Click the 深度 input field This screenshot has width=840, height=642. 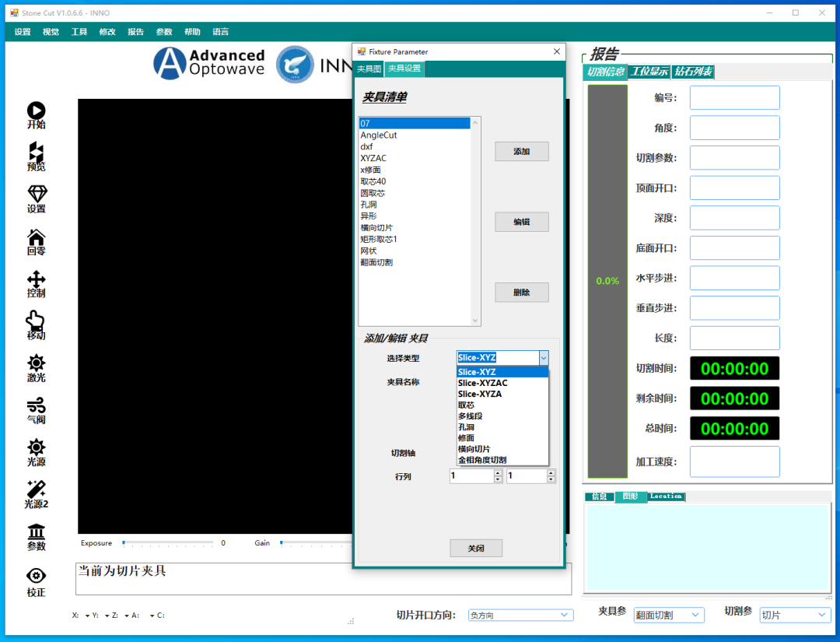734,218
